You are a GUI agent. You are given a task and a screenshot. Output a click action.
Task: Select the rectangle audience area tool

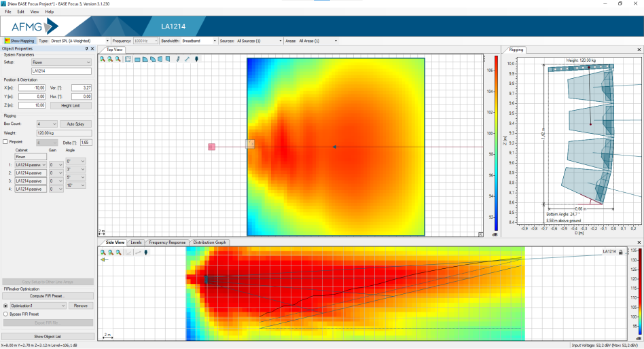click(x=138, y=59)
